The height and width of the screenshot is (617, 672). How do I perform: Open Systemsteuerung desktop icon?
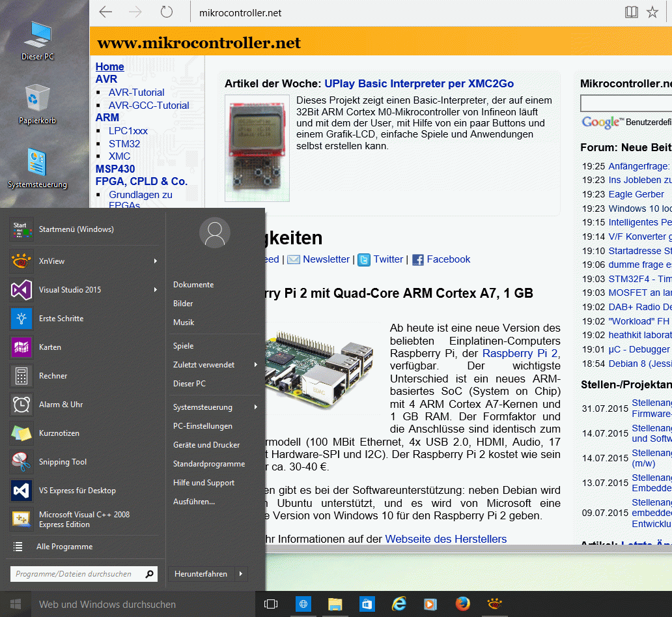pos(37,168)
